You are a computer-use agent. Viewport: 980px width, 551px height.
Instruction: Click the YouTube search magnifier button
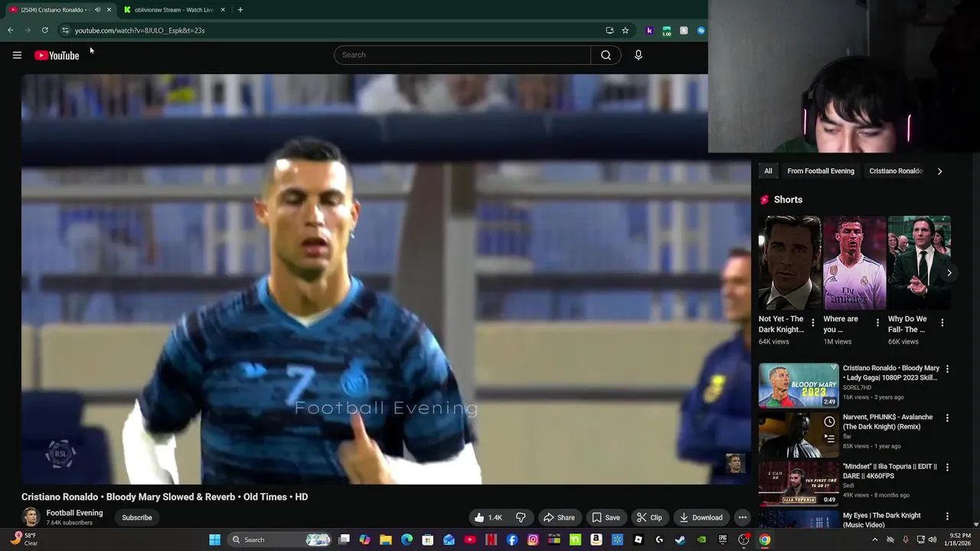(606, 55)
